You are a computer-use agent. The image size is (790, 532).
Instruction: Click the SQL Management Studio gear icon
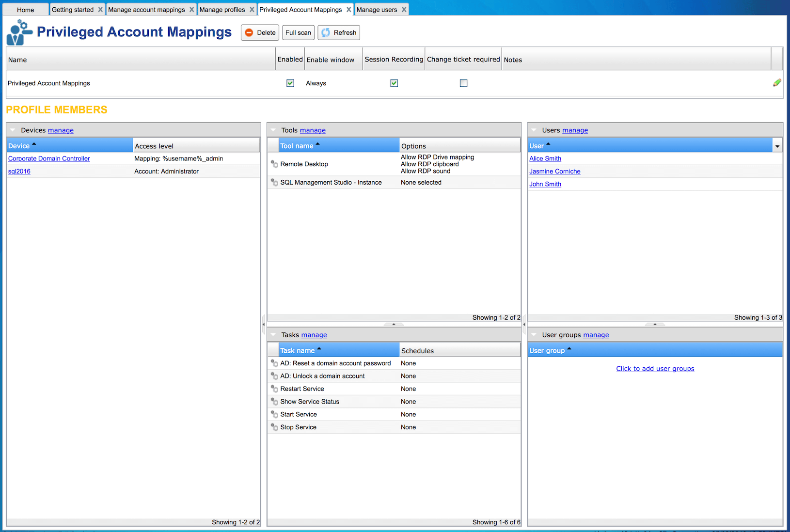(x=274, y=183)
